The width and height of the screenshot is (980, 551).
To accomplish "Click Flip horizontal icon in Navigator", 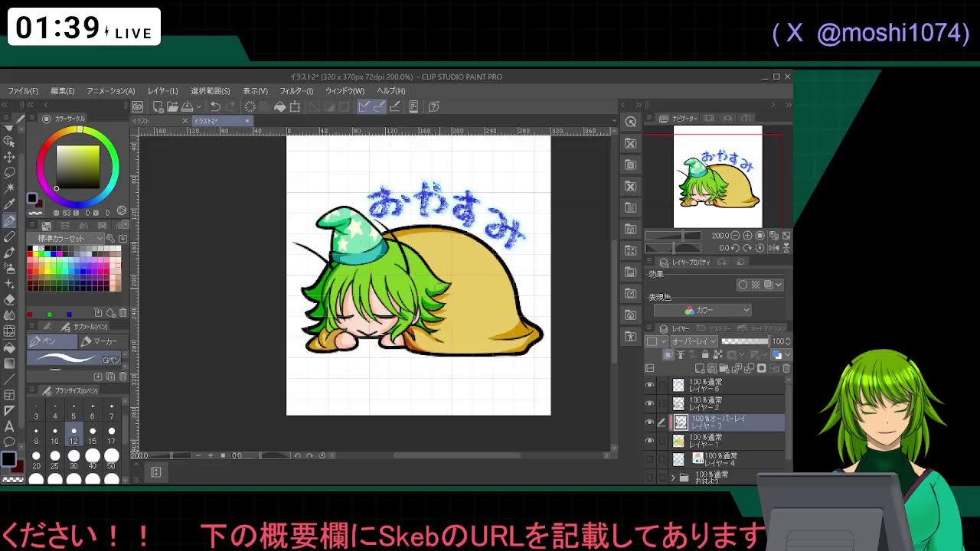I will click(x=774, y=248).
